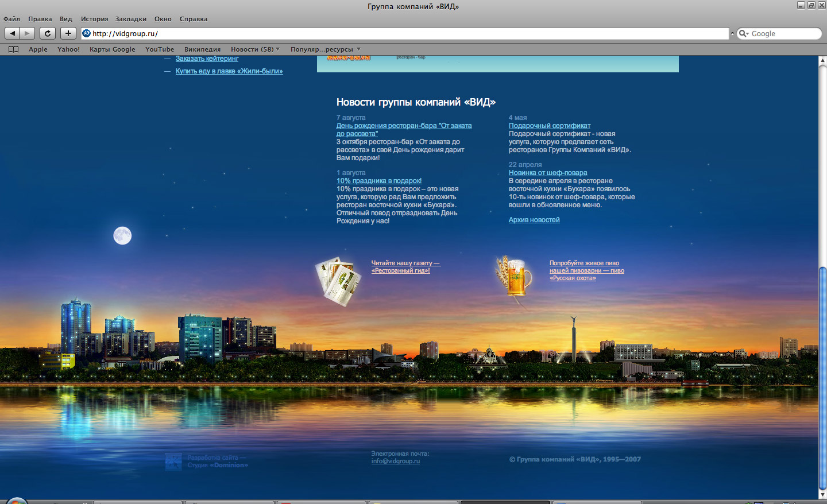Click the 4 мая news date
The width and height of the screenshot is (827, 504).
[x=517, y=118]
